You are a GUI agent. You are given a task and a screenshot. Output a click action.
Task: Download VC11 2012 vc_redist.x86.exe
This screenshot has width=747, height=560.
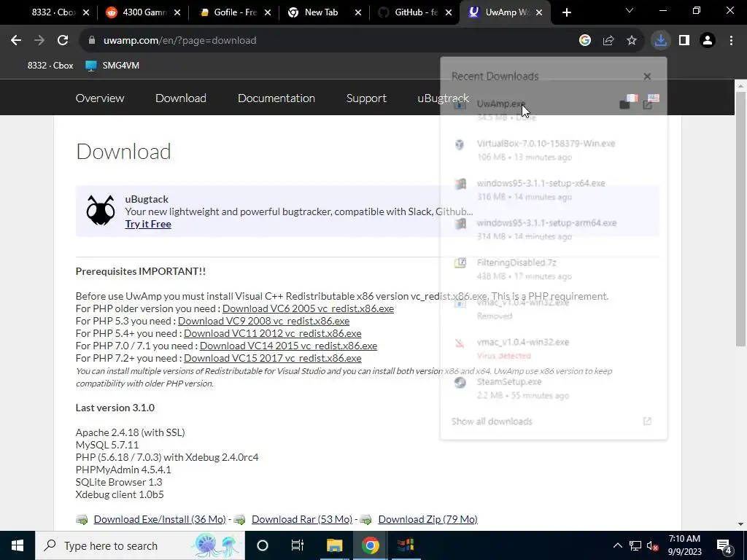pyautogui.click(x=273, y=333)
